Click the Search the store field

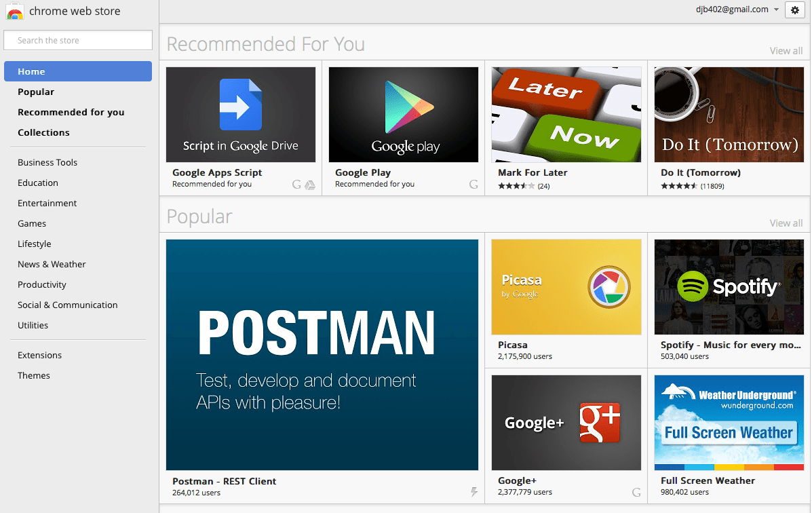coord(77,40)
